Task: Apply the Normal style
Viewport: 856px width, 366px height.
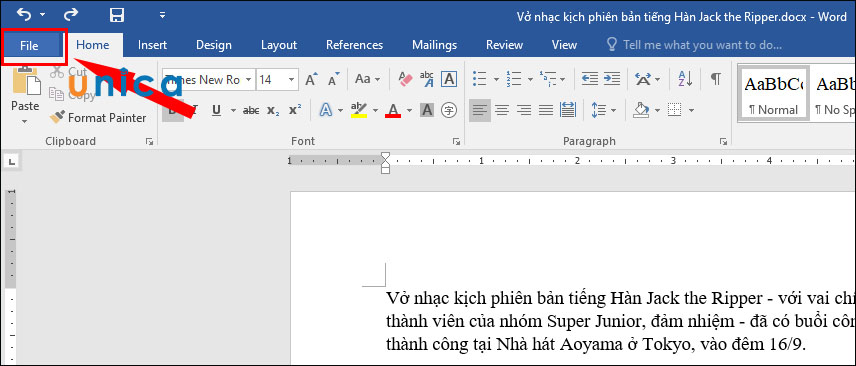Action: pos(773,92)
